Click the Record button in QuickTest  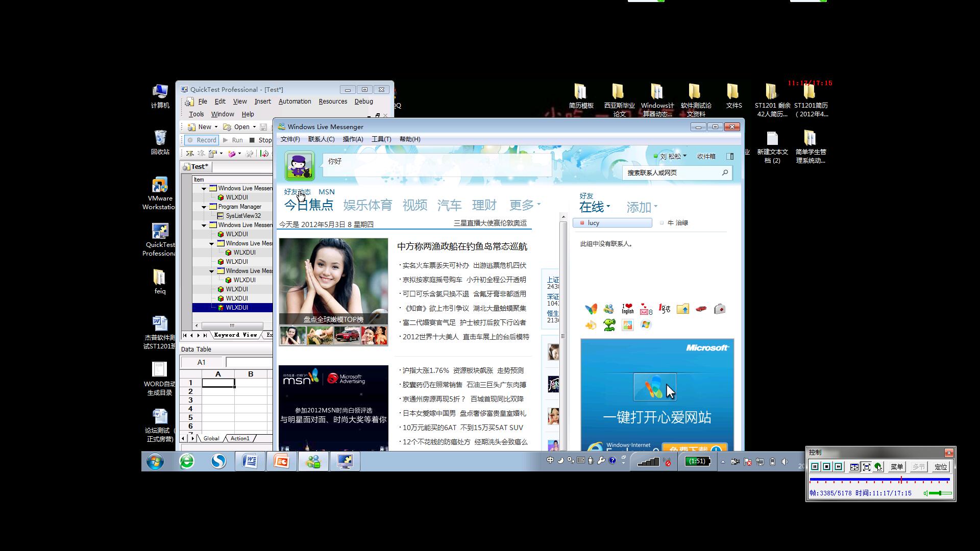[202, 140]
